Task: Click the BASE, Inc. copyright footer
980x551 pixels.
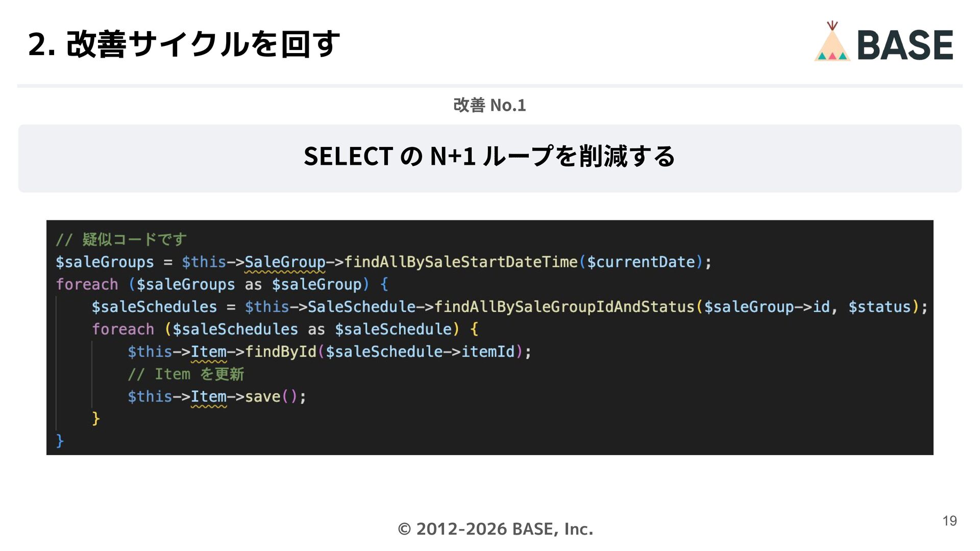Action: tap(495, 529)
